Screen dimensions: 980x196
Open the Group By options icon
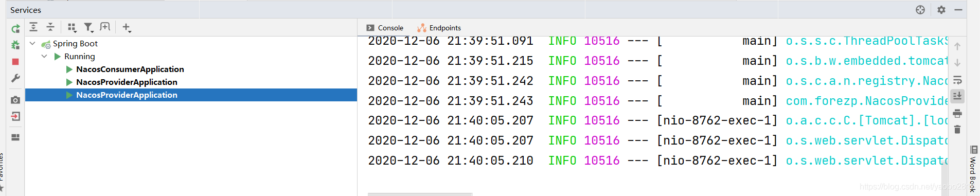[x=72, y=27]
